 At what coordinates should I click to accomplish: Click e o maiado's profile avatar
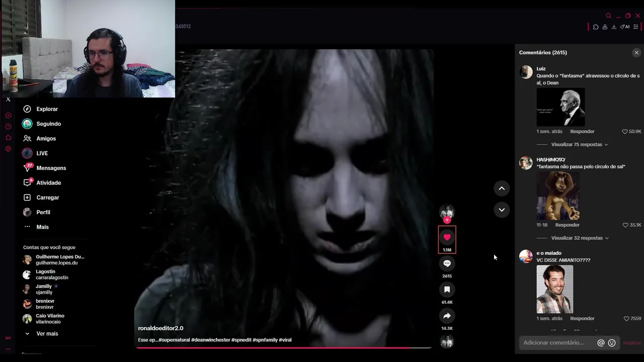(x=526, y=256)
